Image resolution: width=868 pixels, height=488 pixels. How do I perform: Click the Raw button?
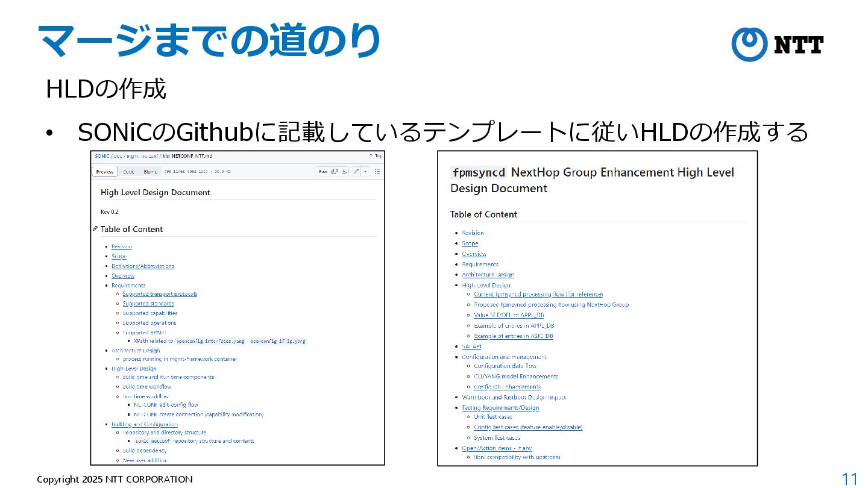[x=323, y=172]
